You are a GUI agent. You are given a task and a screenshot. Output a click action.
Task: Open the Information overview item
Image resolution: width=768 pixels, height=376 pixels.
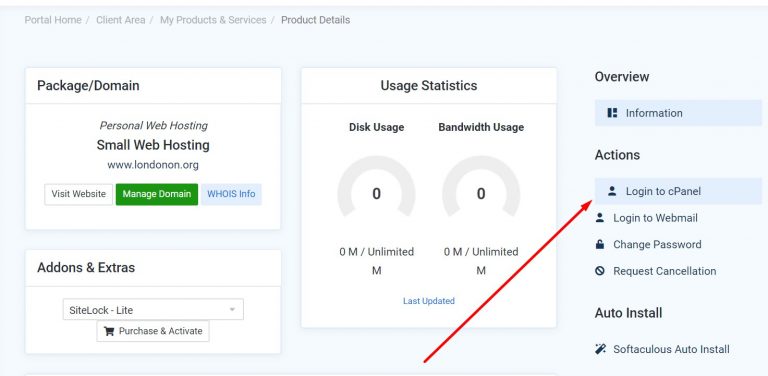[678, 113]
